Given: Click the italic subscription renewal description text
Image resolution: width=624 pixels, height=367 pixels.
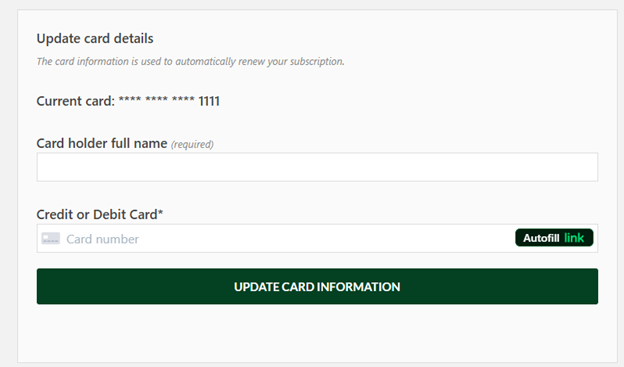Looking at the screenshot, I should [190, 61].
